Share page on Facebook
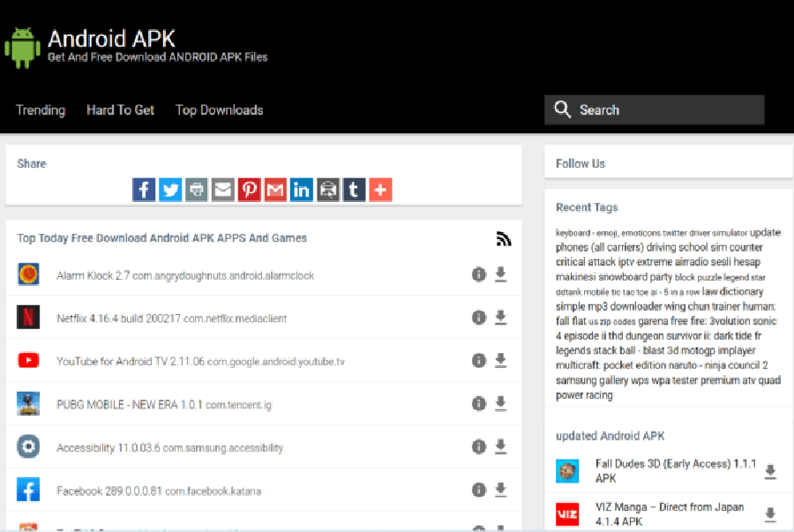This screenshot has height=532, width=794. pyautogui.click(x=144, y=190)
